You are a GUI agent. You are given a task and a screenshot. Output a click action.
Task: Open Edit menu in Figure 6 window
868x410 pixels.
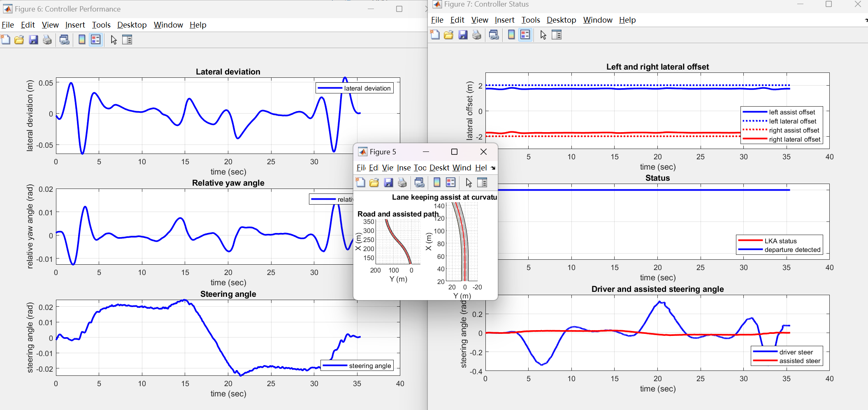pos(28,25)
